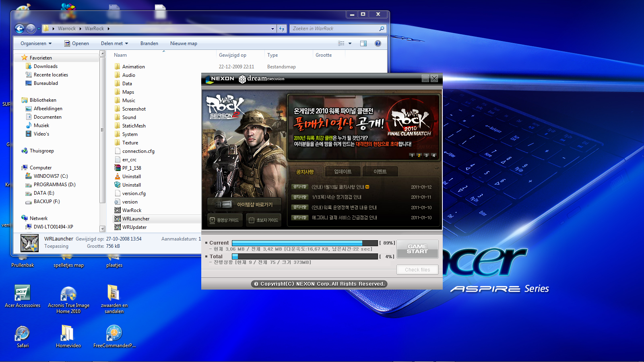Click the 초보자 가이드 button
Screen dimensions: 644x362
pyautogui.click(x=264, y=220)
